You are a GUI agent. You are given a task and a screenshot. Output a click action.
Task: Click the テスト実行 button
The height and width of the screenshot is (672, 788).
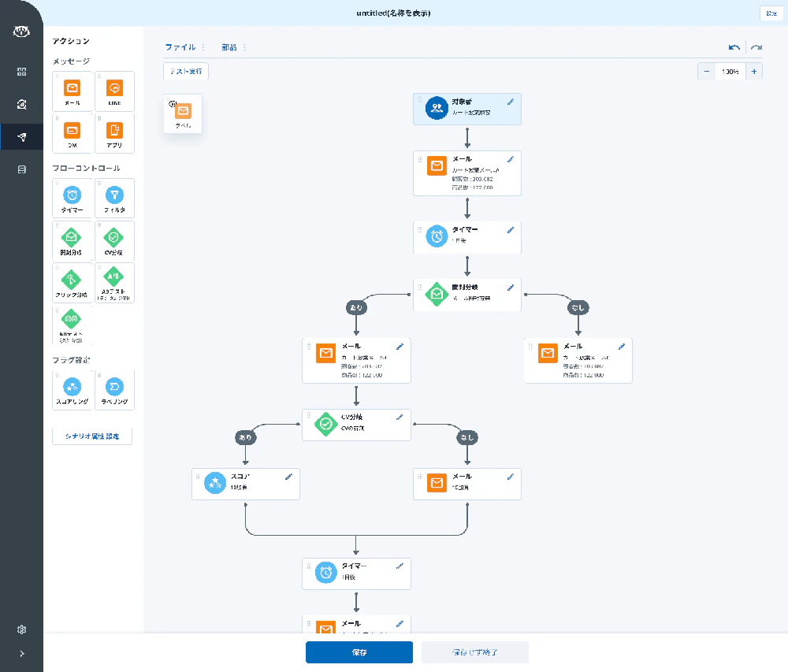coord(186,71)
